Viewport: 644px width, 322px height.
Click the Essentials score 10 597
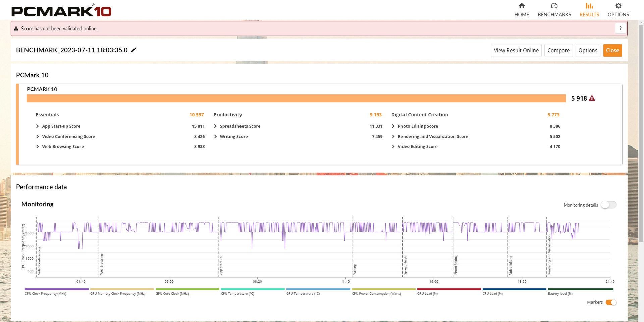[x=197, y=115]
